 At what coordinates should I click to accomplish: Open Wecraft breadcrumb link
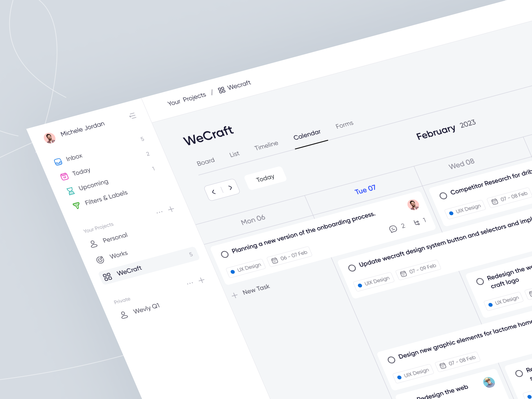[234, 87]
